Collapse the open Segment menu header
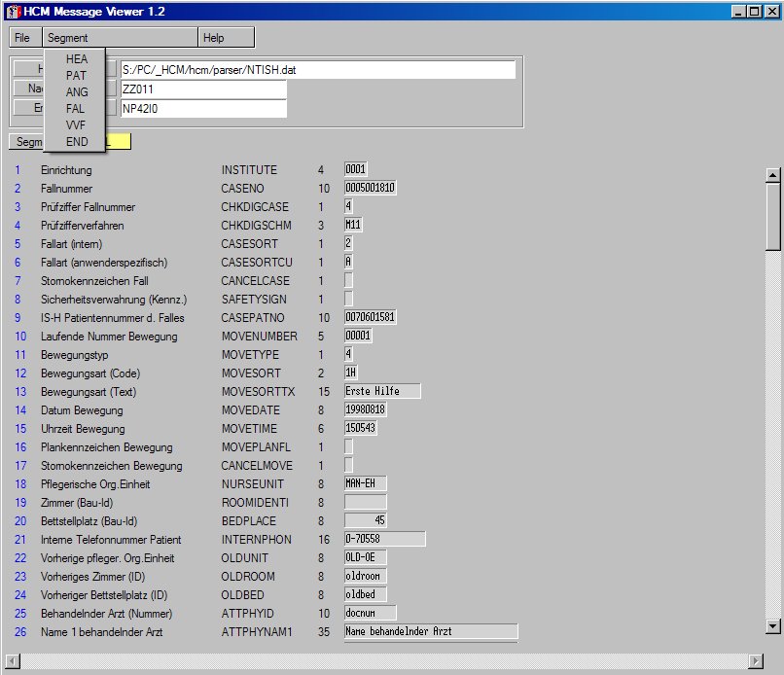Viewport: 784px width, 675px height. [x=68, y=38]
